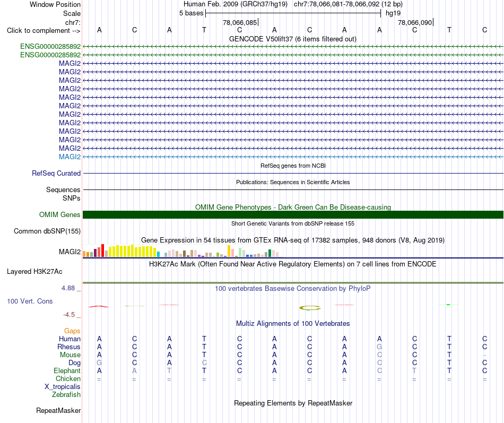The width and height of the screenshot is (504, 423).
Task: Select the Human alignment row label
Action: 69,339
